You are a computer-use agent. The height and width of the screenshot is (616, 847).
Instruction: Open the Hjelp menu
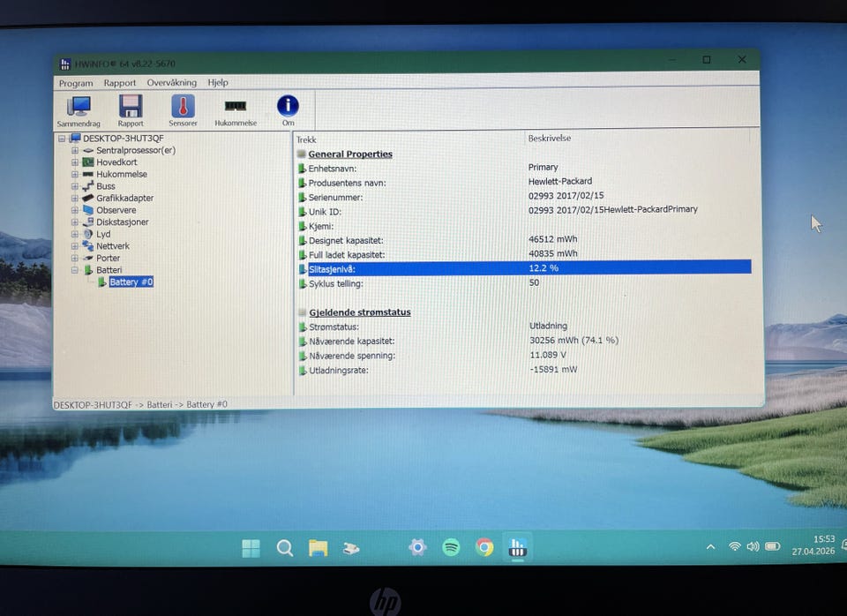point(218,82)
